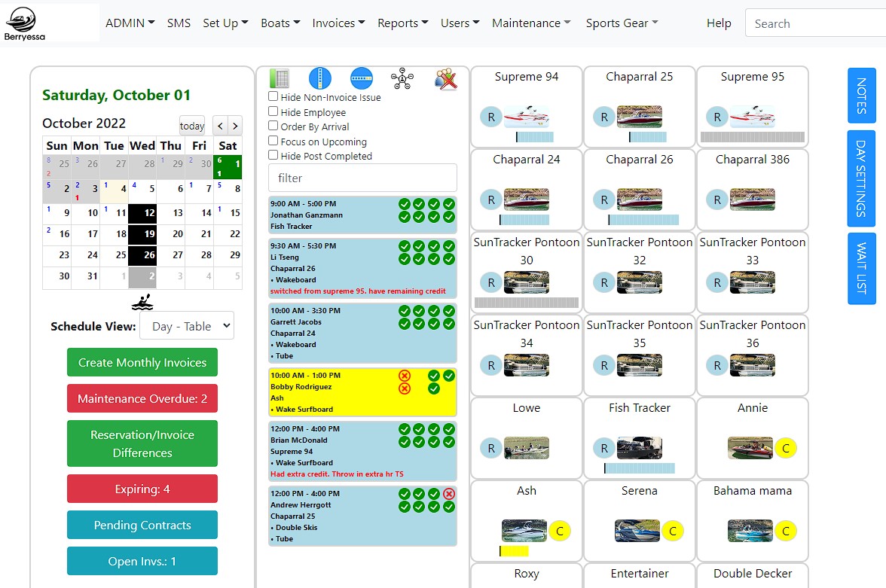Screen dimensions: 886x588
Task: Open the Pending Contracts button
Action: [142, 525]
